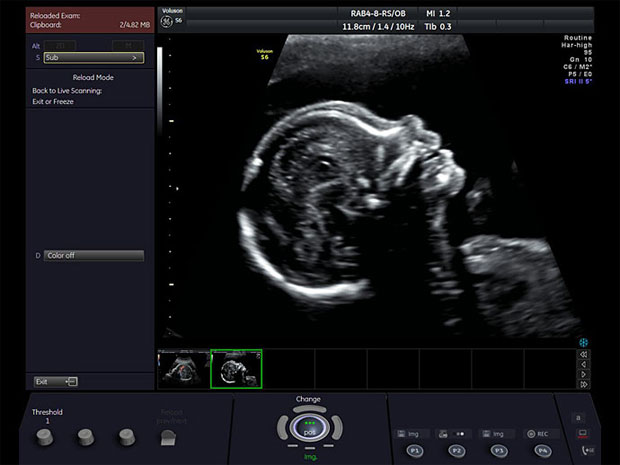Click the blue freeze snowflake icon
Viewport: 620px width, 465px height.
tap(583, 342)
